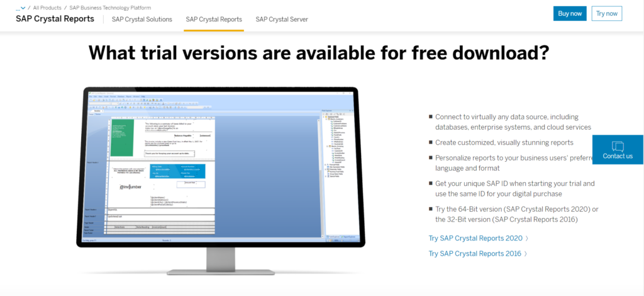Click the bullet about 64-Bit version
The width and height of the screenshot is (644, 296).
coord(517,215)
